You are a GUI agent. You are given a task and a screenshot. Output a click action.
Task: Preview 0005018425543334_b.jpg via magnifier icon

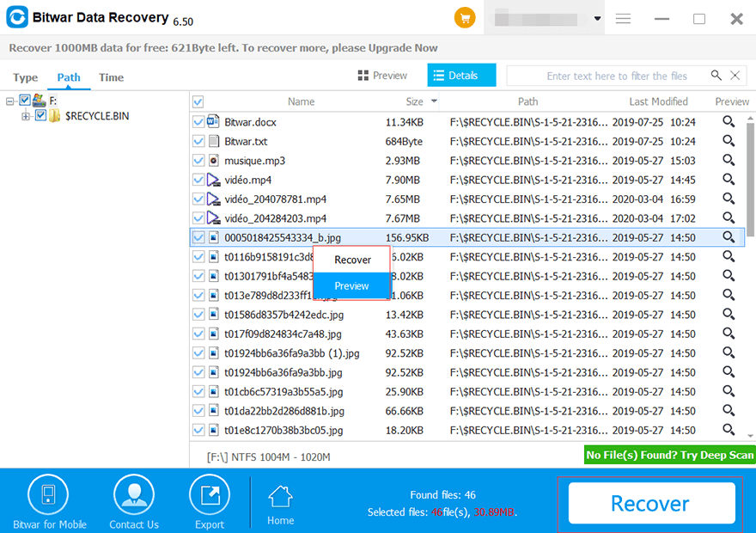coord(729,237)
